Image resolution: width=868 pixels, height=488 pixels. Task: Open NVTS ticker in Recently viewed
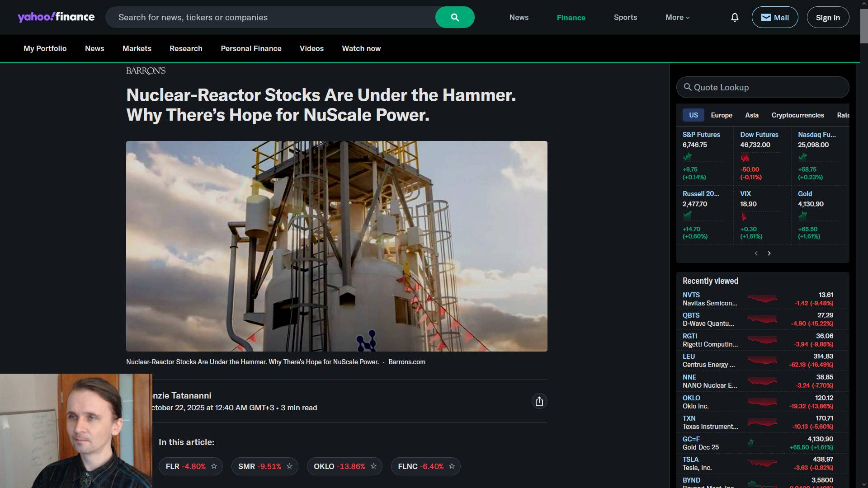(691, 295)
